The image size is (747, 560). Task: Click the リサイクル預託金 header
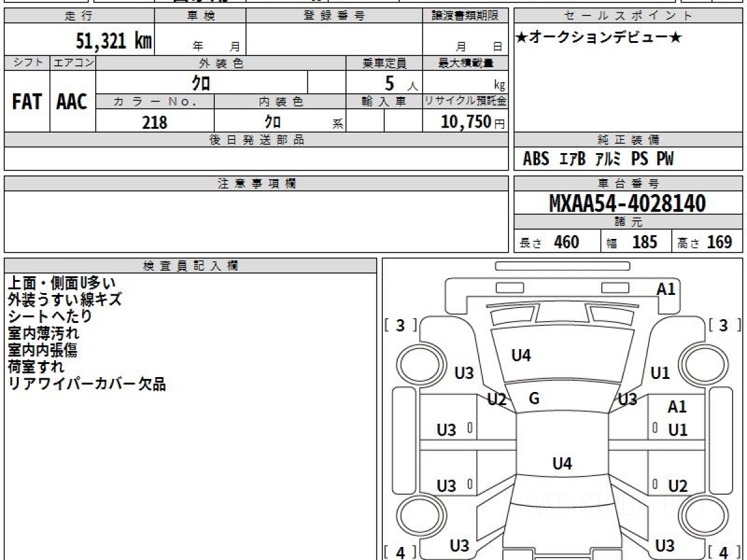pyautogui.click(x=465, y=102)
